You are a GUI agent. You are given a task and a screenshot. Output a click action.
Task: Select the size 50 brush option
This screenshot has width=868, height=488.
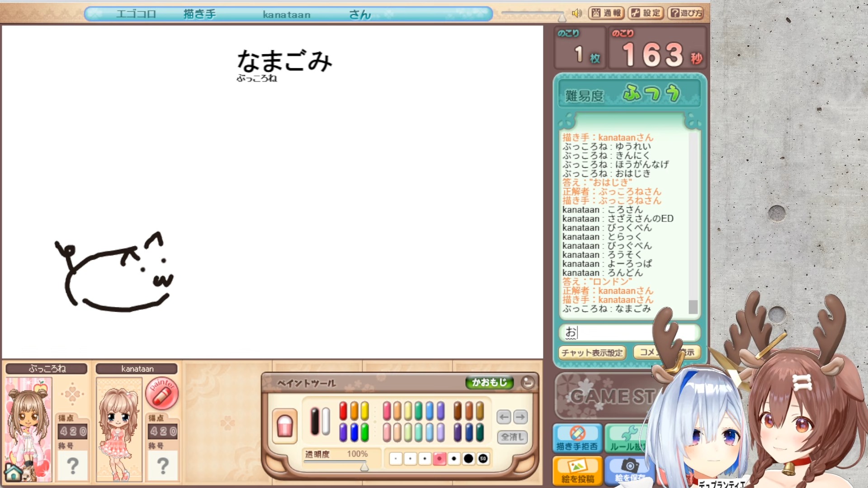[483, 459]
